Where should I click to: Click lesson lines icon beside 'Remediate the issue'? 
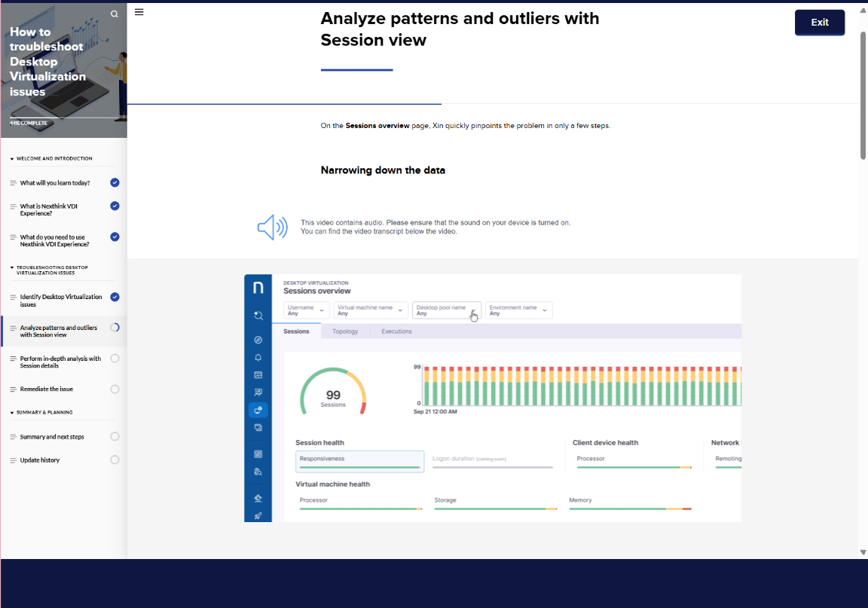(13, 390)
